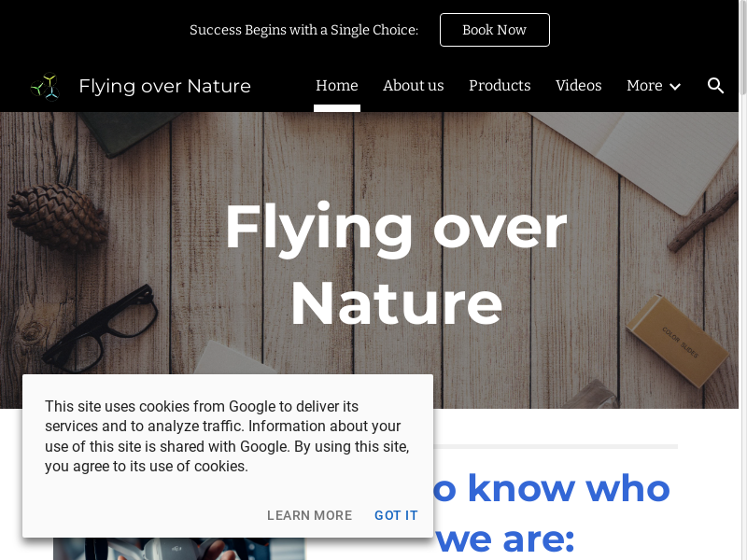Screen dimensions: 747x560
Task: Click the cookie notice message text
Action: click(x=227, y=436)
